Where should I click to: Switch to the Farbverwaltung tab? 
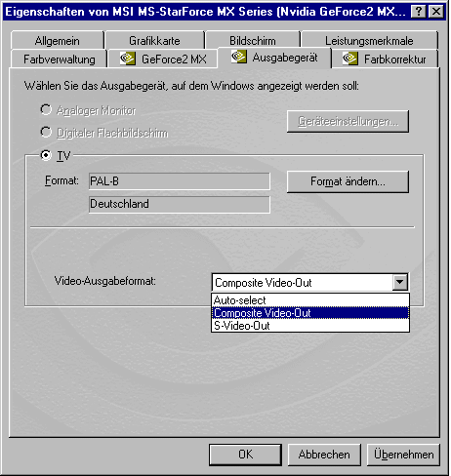point(60,59)
